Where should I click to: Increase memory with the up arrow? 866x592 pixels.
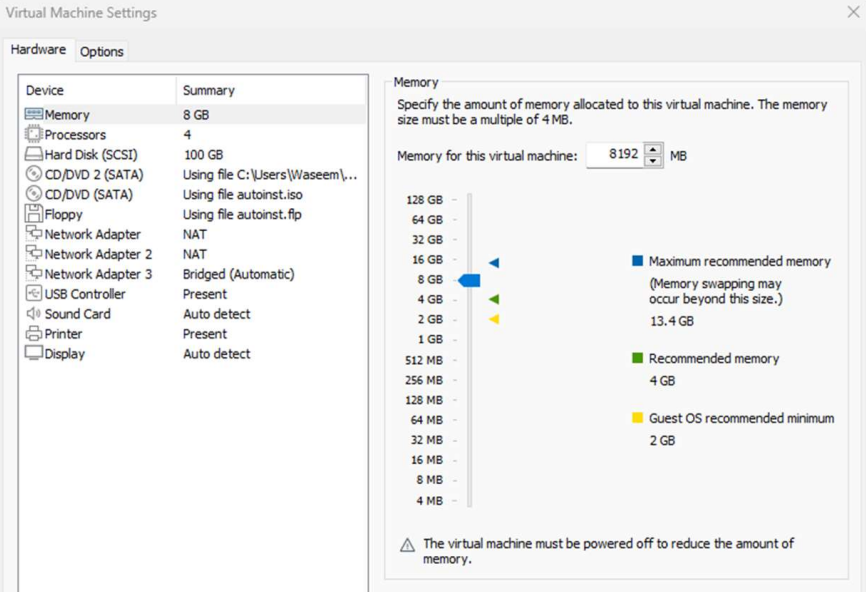pyautogui.click(x=653, y=150)
